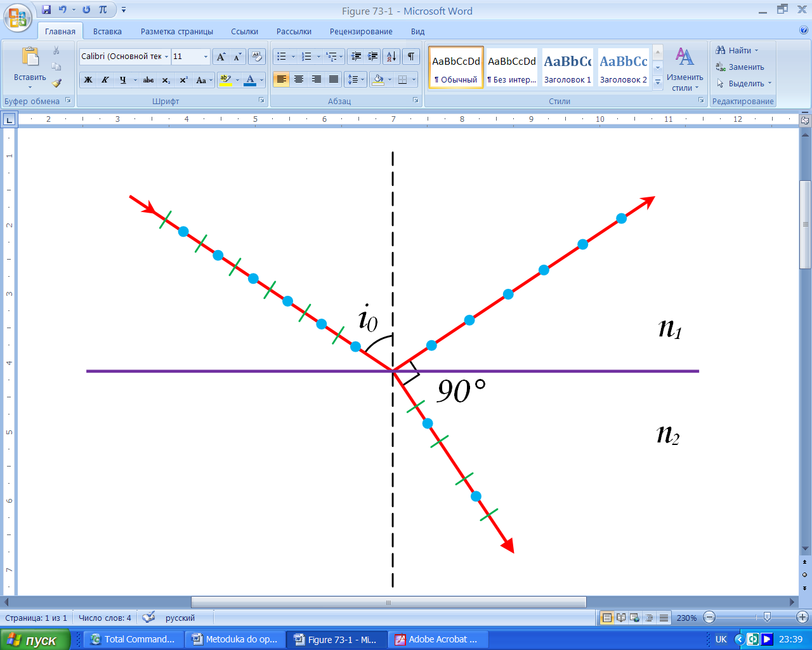Open Total Commander from taskbar
This screenshot has width=812, height=650.
[133, 639]
